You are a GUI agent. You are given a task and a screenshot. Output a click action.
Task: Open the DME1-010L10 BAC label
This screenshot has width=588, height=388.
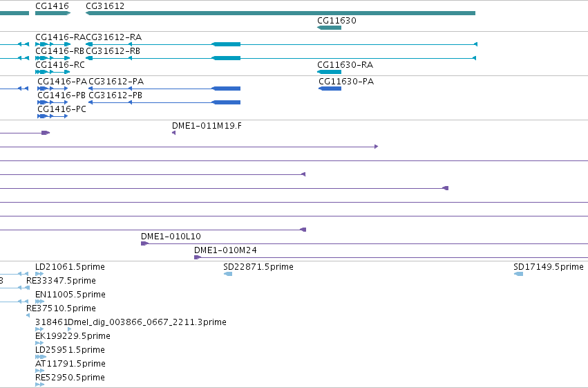click(x=171, y=237)
